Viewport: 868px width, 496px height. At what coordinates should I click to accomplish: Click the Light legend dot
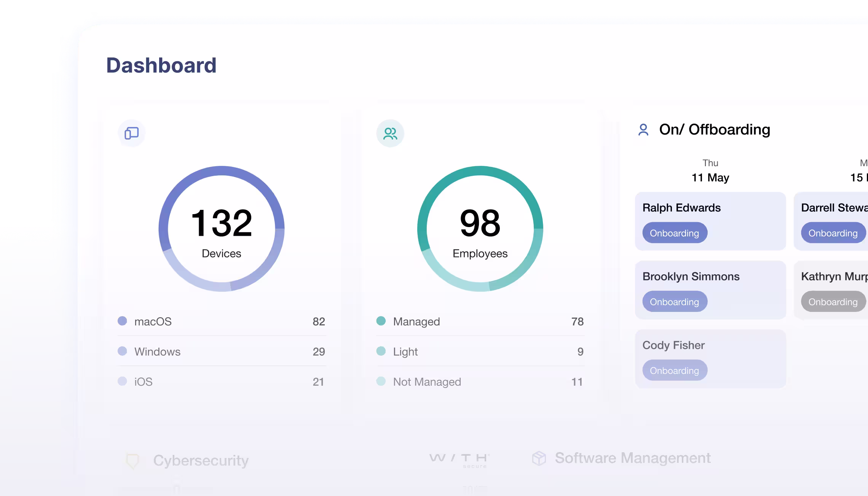pos(381,351)
